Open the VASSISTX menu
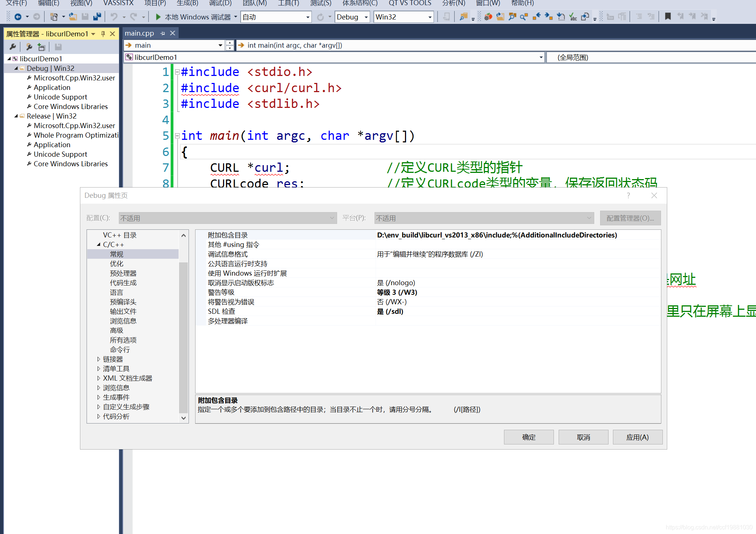Image resolution: width=756 pixels, height=534 pixels. click(118, 3)
